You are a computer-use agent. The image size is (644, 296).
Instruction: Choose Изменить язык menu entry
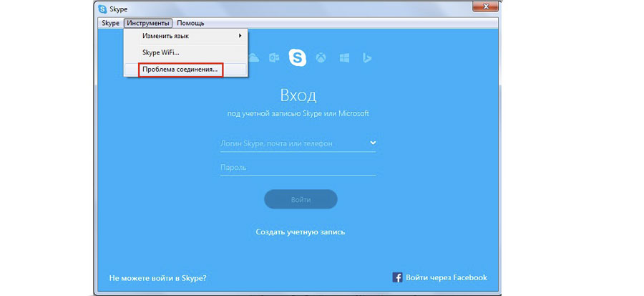tap(185, 36)
